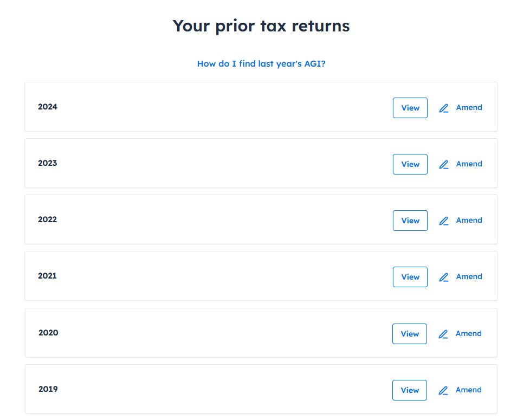Screen dimensions: 530x420
Task: Click the pencil icon for 2024 return
Action: 444,108
